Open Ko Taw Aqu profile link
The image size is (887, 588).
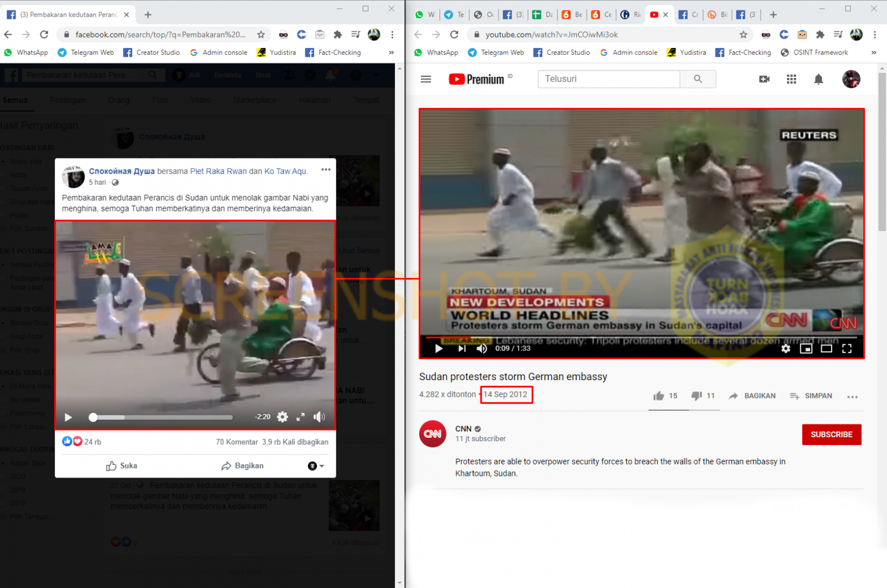tap(285, 172)
